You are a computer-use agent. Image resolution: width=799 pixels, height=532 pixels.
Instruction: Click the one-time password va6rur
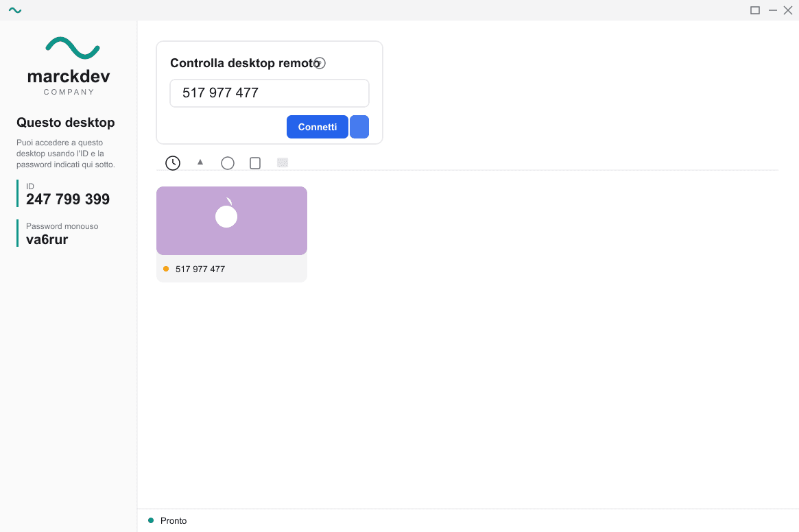click(x=47, y=239)
